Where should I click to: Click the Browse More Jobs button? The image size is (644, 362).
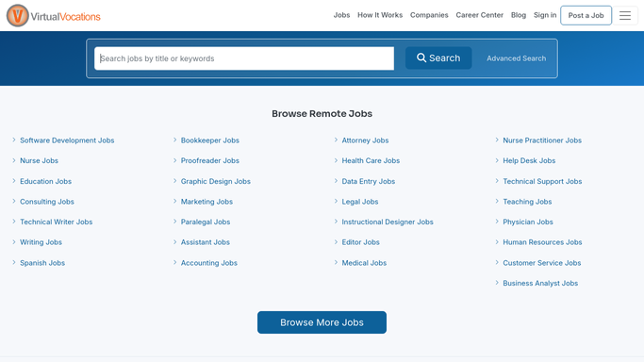click(x=322, y=322)
